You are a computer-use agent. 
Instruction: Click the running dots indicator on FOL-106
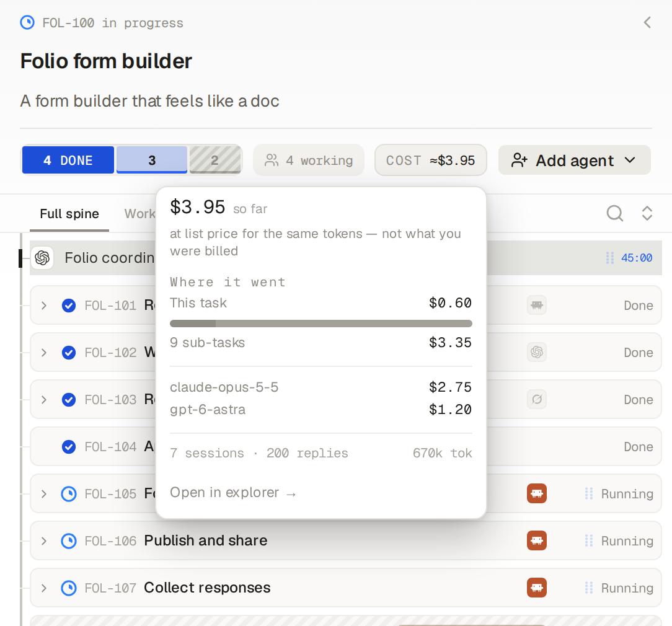tap(589, 540)
